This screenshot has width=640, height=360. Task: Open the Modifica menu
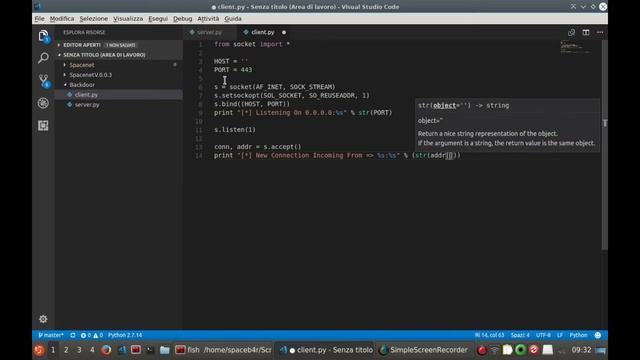point(62,19)
